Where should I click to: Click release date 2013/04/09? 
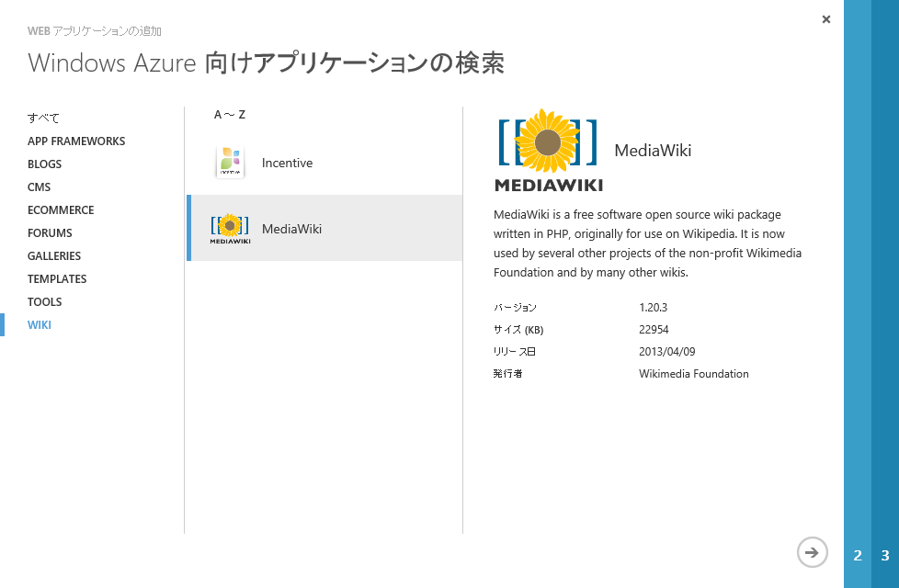tap(666, 351)
